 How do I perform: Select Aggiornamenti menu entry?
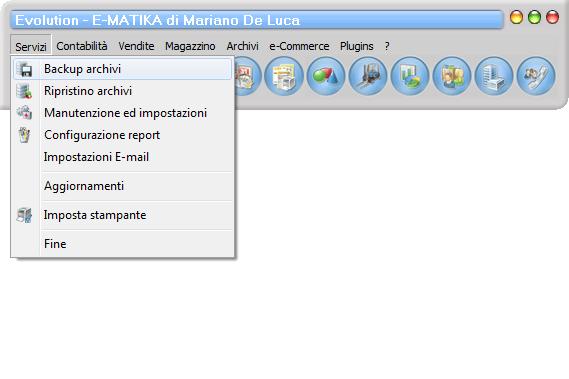[122, 186]
